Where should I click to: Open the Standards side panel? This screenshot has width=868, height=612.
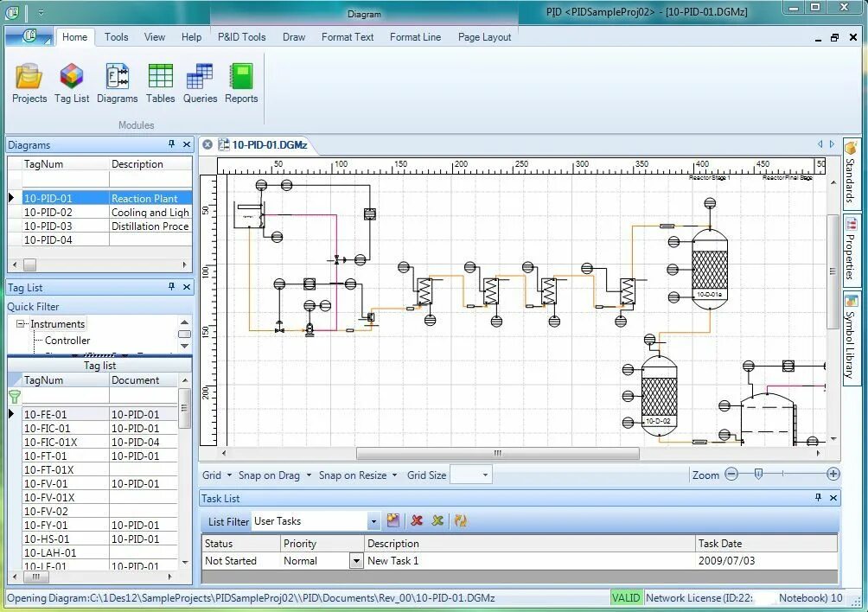point(851,173)
